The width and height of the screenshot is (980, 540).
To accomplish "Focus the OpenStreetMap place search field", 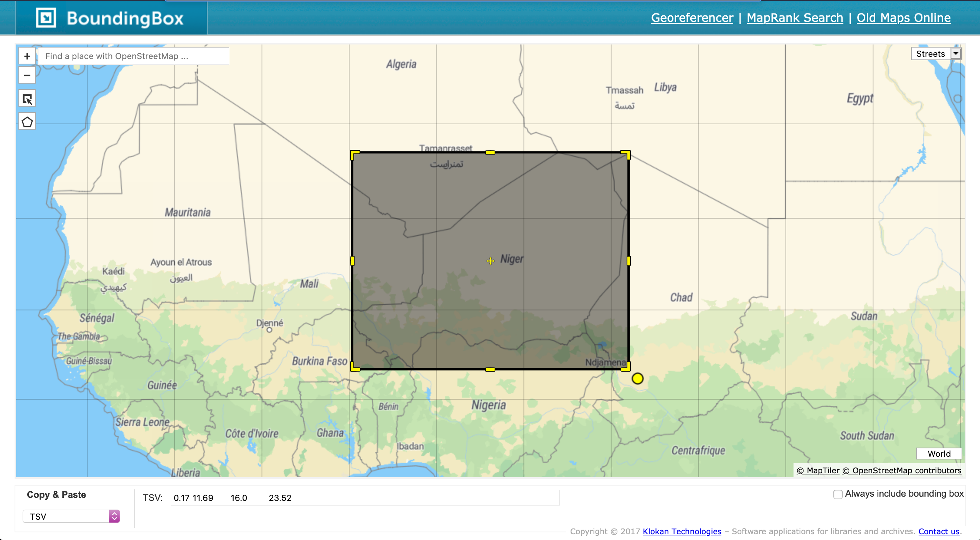I will click(134, 56).
